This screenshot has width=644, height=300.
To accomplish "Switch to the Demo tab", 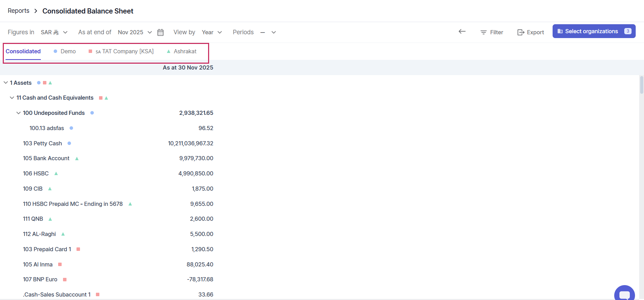I will pyautogui.click(x=65, y=51).
